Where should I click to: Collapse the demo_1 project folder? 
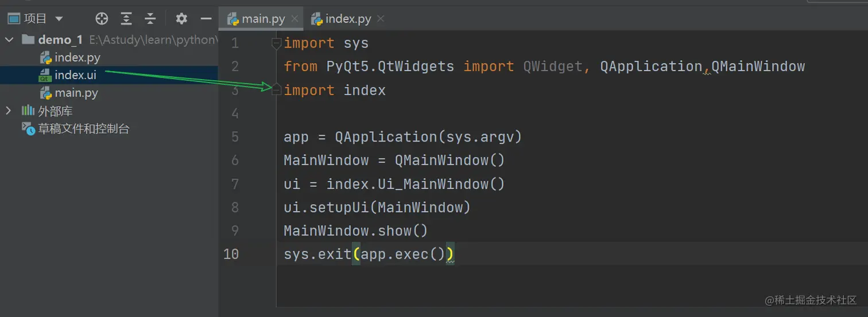click(9, 40)
